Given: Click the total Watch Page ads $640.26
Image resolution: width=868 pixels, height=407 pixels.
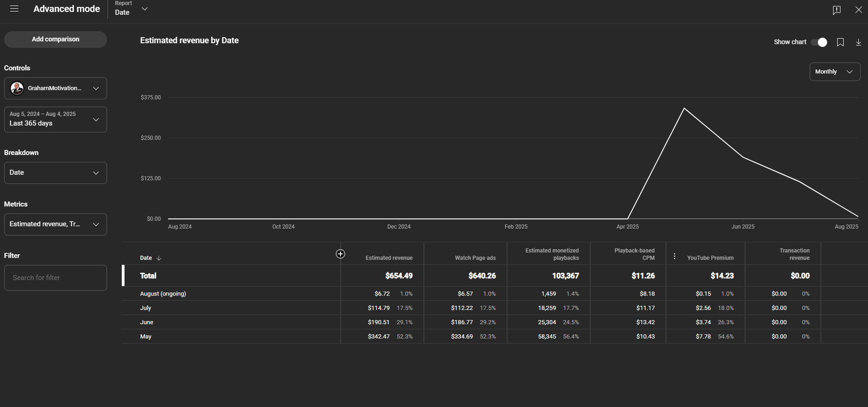Looking at the screenshot, I should [482, 276].
